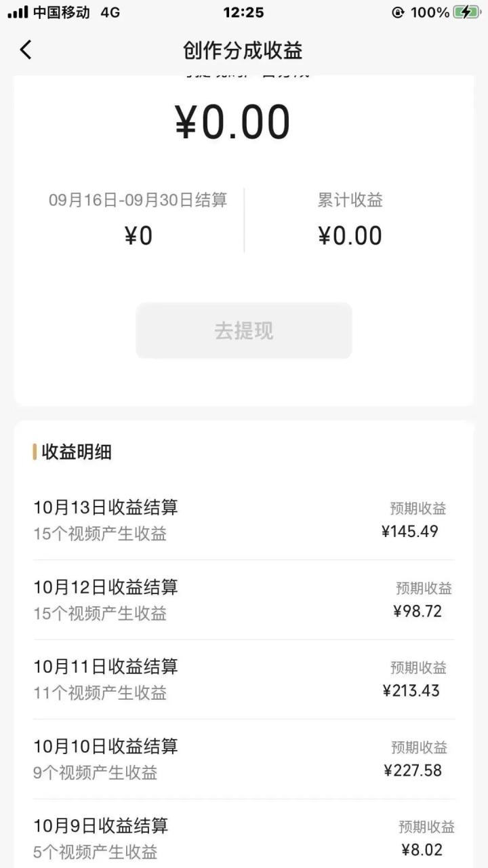Tap the 累计收益 total earnings section
The height and width of the screenshot is (868, 488).
[x=350, y=219]
